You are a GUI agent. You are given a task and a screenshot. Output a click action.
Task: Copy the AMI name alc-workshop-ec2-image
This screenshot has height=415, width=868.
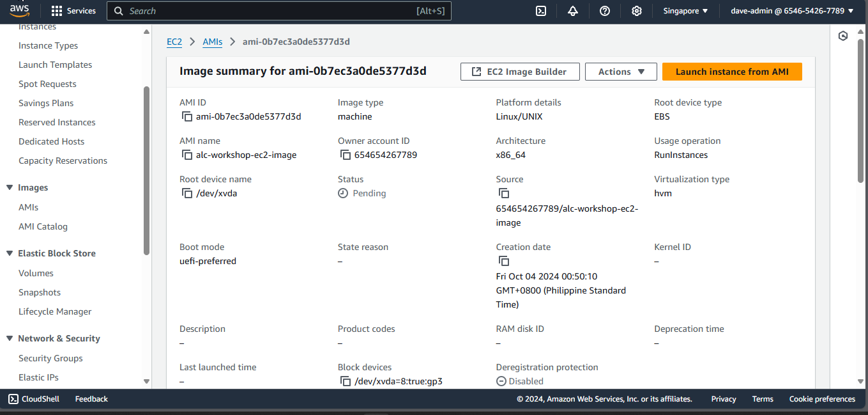tap(187, 155)
